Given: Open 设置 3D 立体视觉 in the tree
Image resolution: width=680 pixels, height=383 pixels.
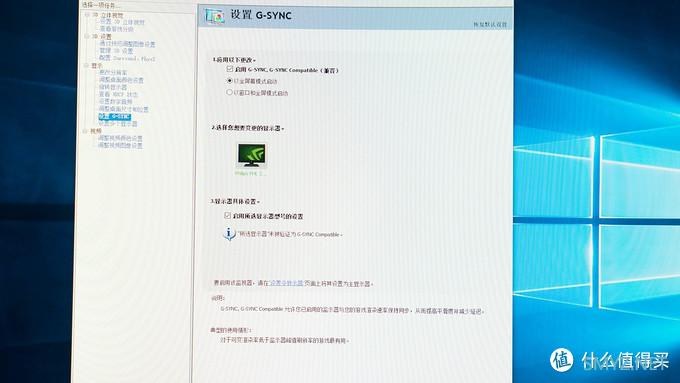Looking at the screenshot, I should [x=122, y=22].
